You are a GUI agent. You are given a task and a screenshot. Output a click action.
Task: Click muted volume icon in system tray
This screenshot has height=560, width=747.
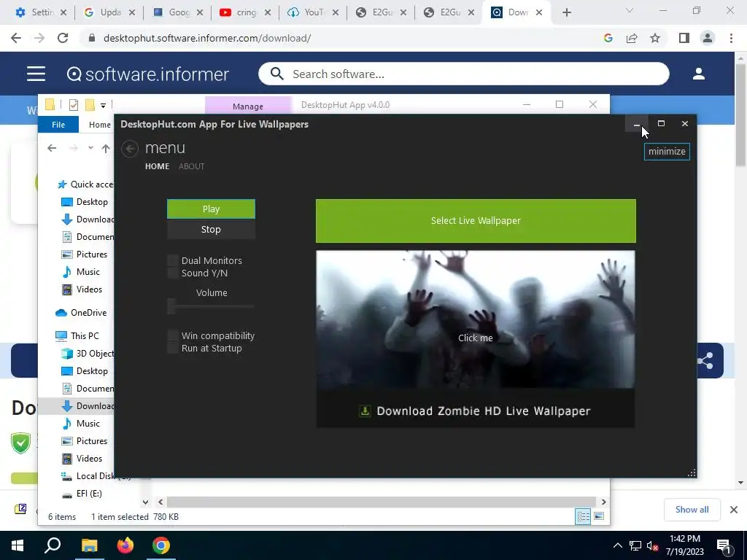652,545
